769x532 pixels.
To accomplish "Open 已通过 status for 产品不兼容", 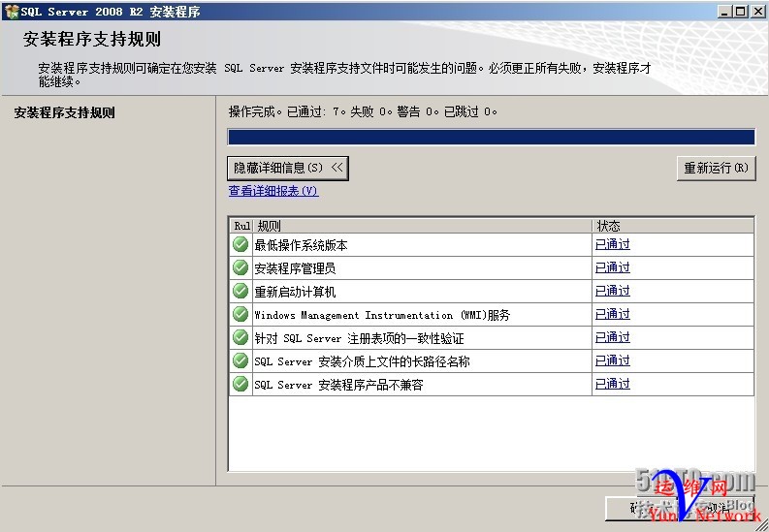I will 613,384.
